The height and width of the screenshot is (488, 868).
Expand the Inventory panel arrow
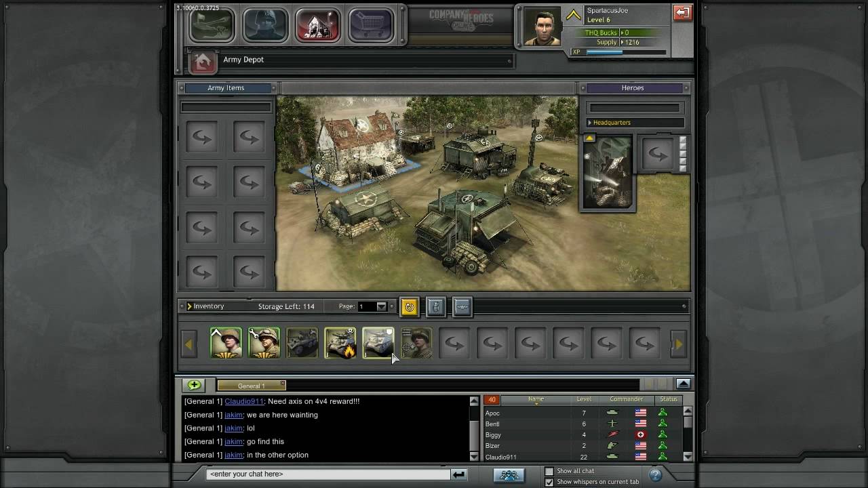(190, 306)
